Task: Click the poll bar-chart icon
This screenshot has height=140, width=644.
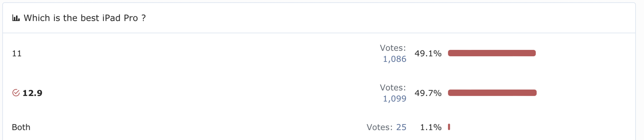Action: pyautogui.click(x=16, y=18)
